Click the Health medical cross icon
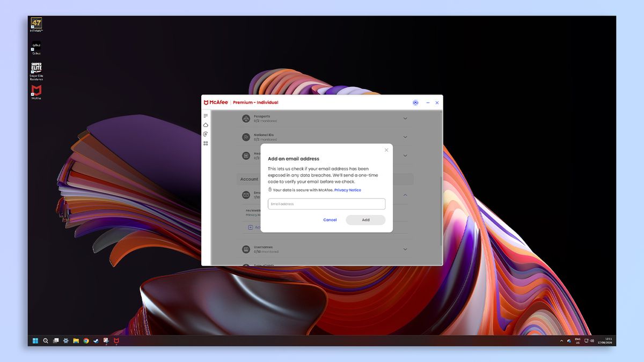The image size is (644, 362). pos(246,156)
